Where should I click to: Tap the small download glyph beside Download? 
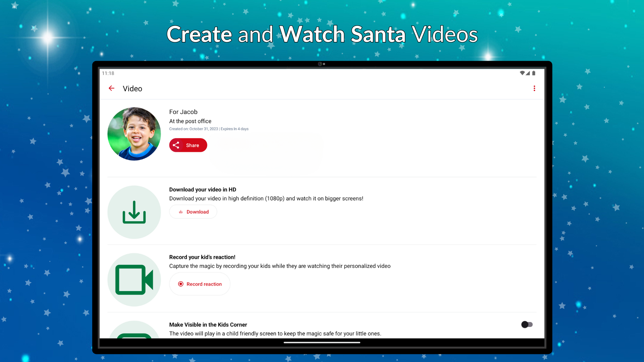[181, 212]
